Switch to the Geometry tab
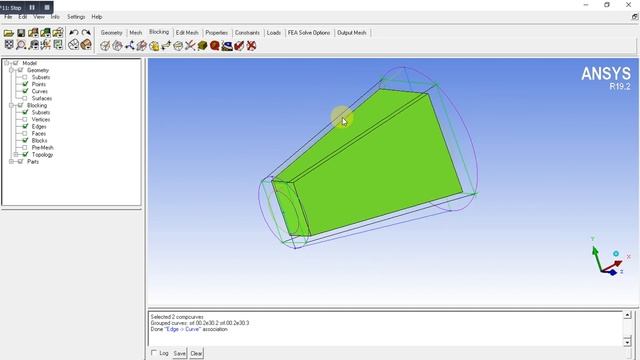This screenshot has height=360, width=640. [x=111, y=33]
